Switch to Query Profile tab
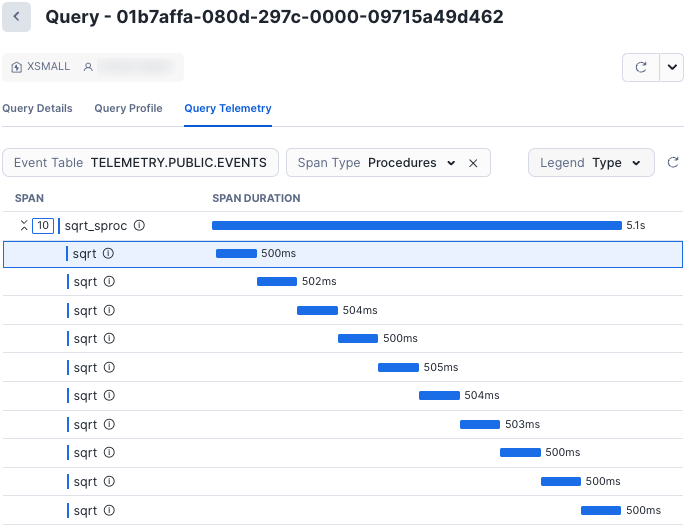Image resolution: width=687 pixels, height=528 pixels. [128, 108]
